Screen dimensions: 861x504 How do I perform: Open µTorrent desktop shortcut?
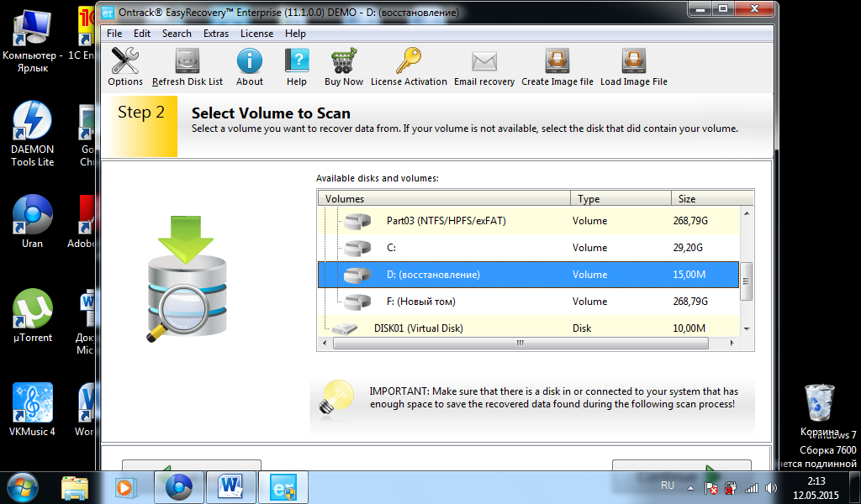click(x=33, y=315)
